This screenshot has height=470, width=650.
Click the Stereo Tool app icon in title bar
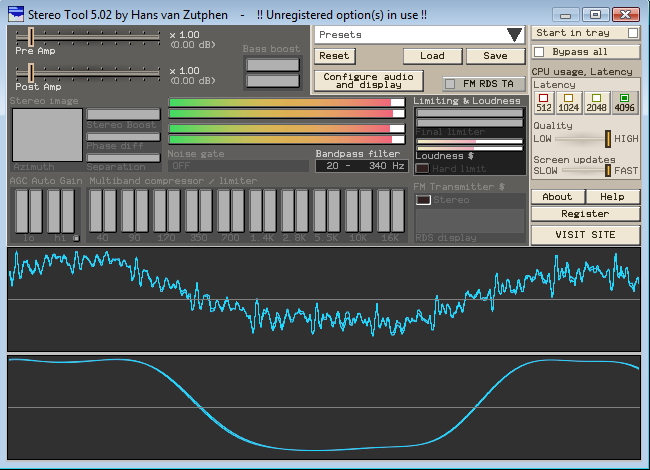click(x=16, y=15)
